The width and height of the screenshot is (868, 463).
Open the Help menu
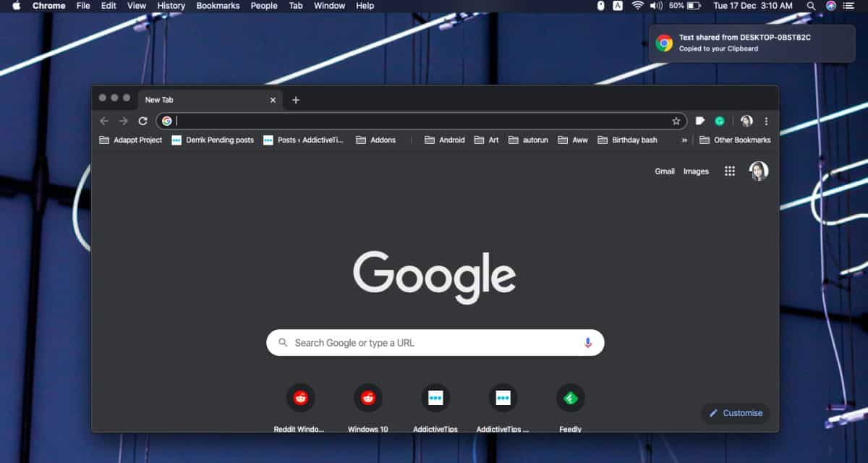click(365, 6)
